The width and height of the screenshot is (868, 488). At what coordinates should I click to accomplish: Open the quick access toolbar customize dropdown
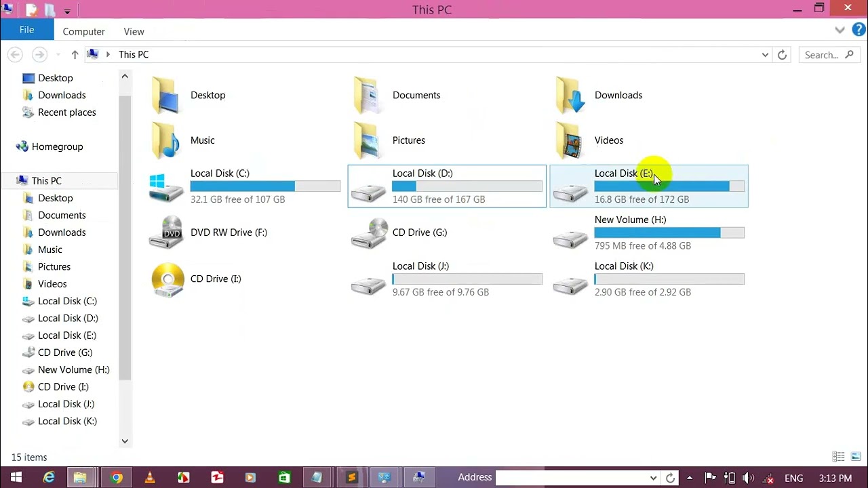67,11
